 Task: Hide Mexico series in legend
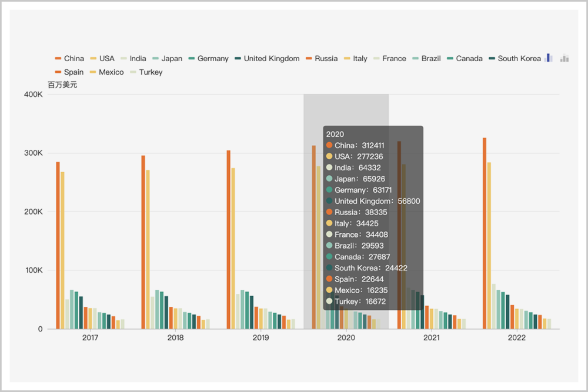tap(107, 72)
